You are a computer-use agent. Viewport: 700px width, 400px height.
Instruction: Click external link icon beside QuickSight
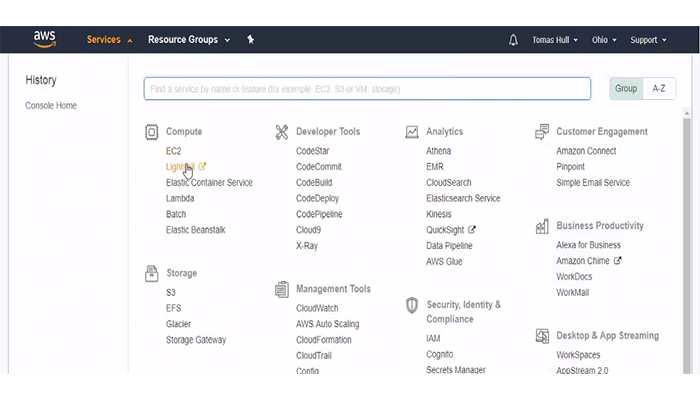click(x=472, y=229)
